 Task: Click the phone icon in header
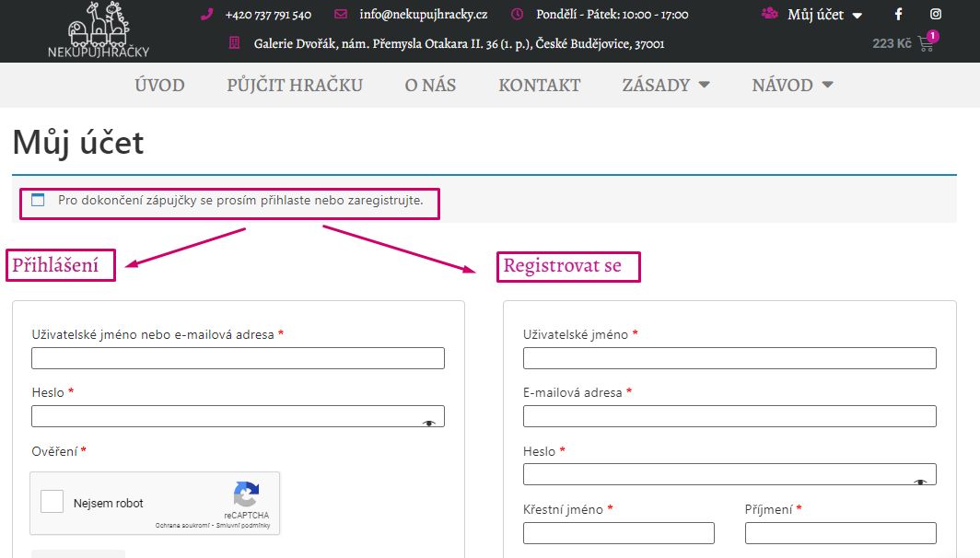207,15
